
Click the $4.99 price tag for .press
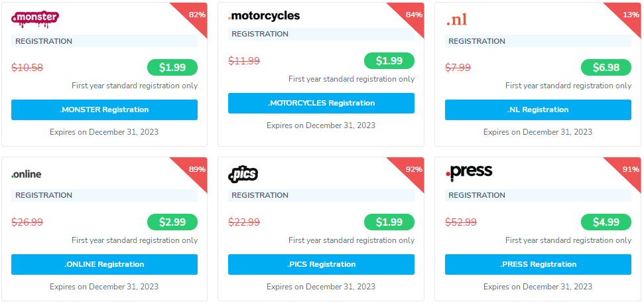[x=606, y=222]
